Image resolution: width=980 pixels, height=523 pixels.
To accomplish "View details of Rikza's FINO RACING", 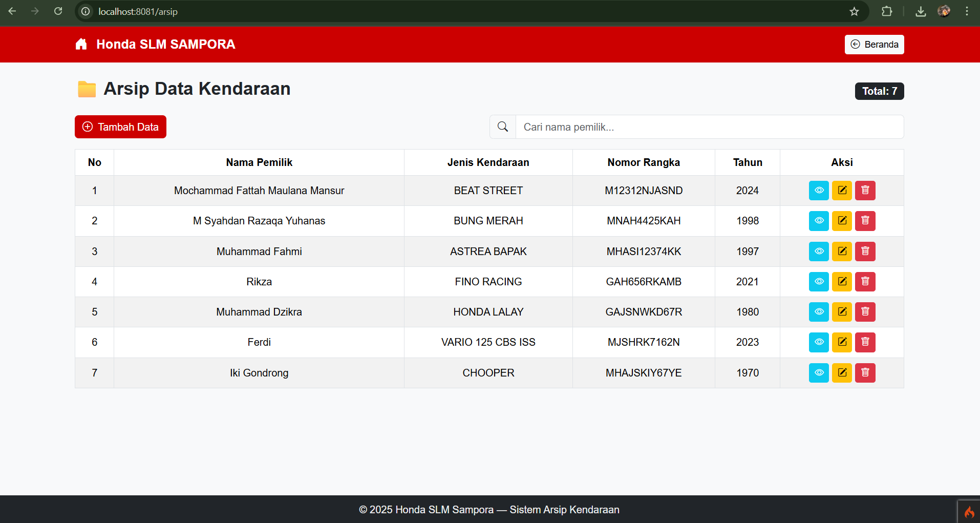I will (x=819, y=282).
